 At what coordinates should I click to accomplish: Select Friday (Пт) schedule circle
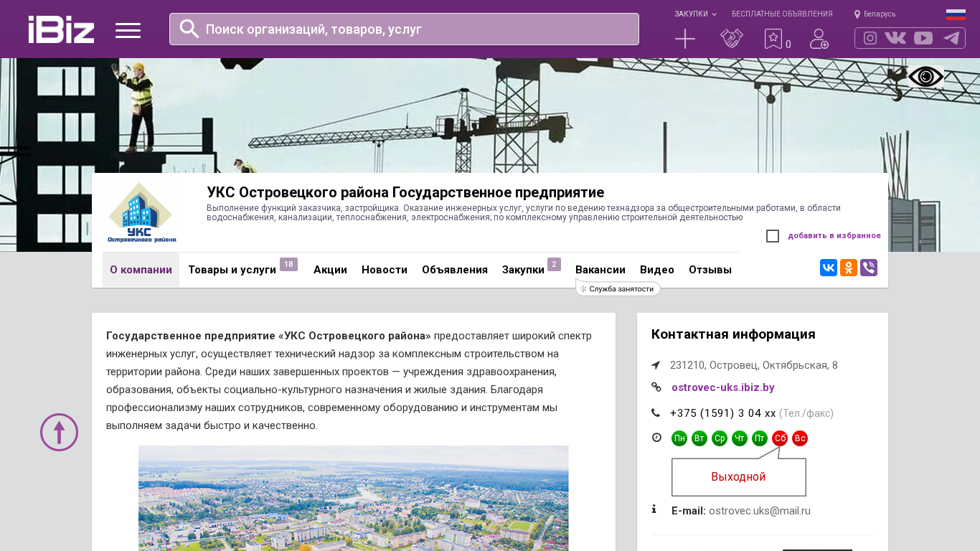coord(760,438)
